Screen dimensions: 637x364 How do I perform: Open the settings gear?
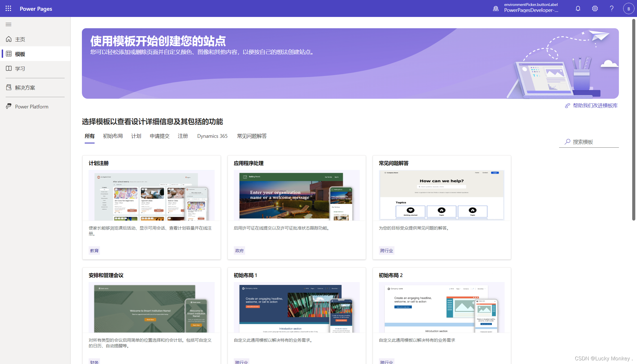pos(595,8)
